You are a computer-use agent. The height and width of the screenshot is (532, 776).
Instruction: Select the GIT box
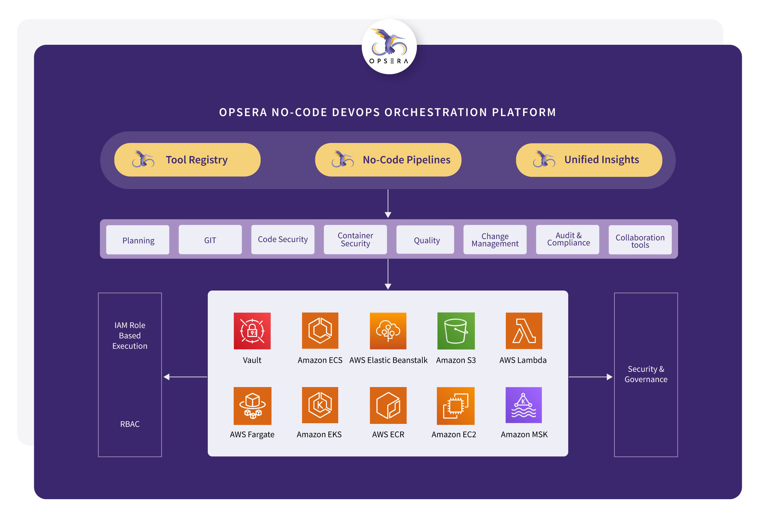(x=210, y=240)
